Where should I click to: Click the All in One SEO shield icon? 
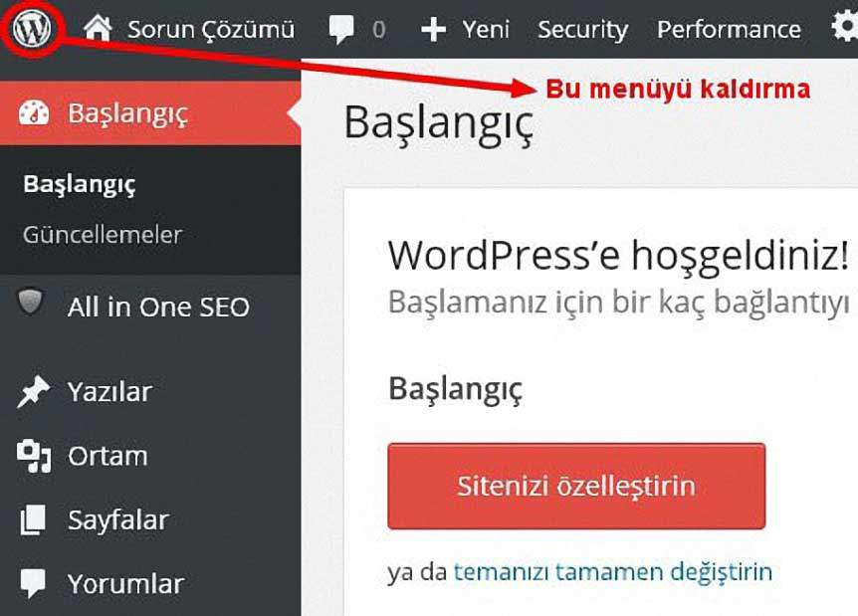(x=30, y=302)
